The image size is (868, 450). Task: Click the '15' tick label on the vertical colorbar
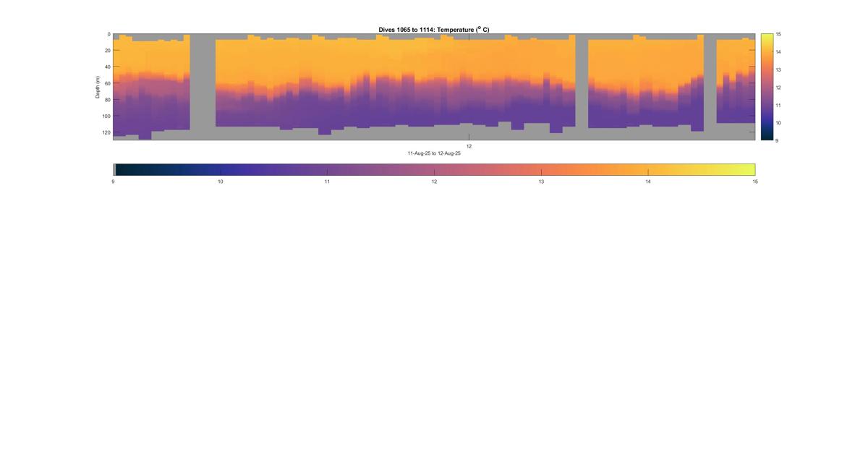[778, 34]
